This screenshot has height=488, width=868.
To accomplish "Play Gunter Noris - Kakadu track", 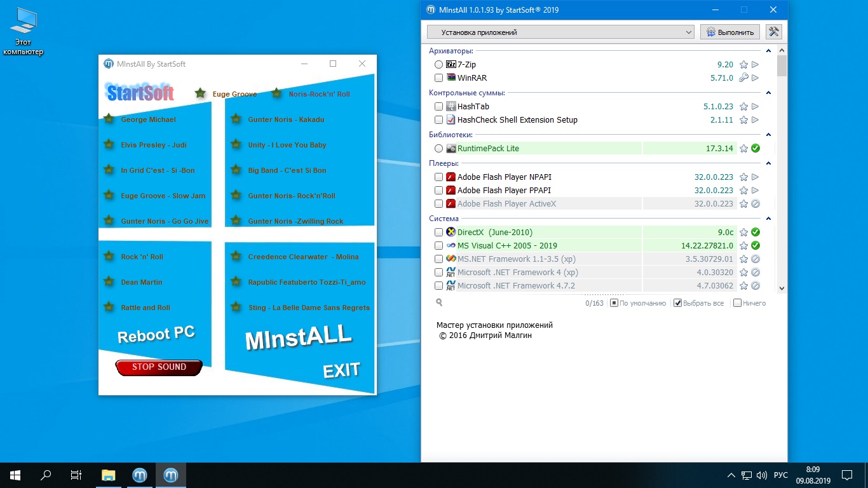I will 286,119.
